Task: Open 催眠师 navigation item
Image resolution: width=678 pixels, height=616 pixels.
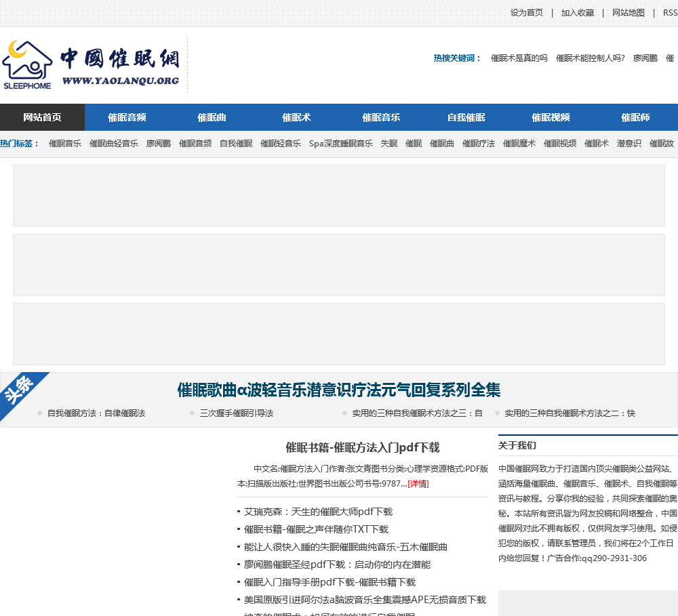Action: click(x=636, y=117)
